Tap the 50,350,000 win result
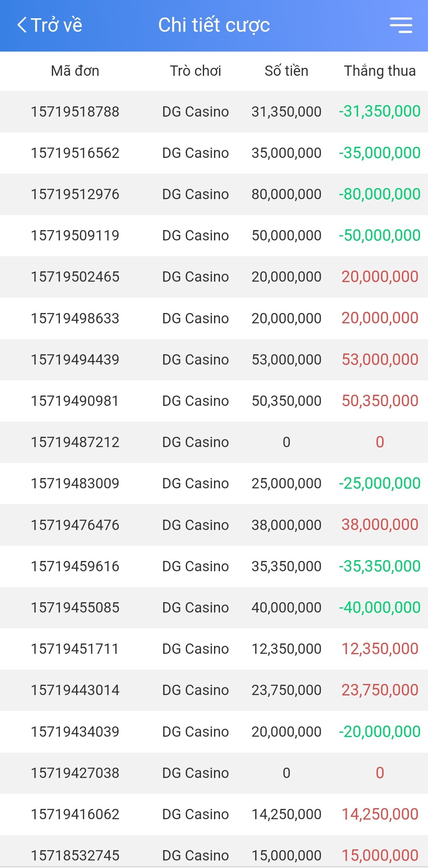 click(380, 401)
